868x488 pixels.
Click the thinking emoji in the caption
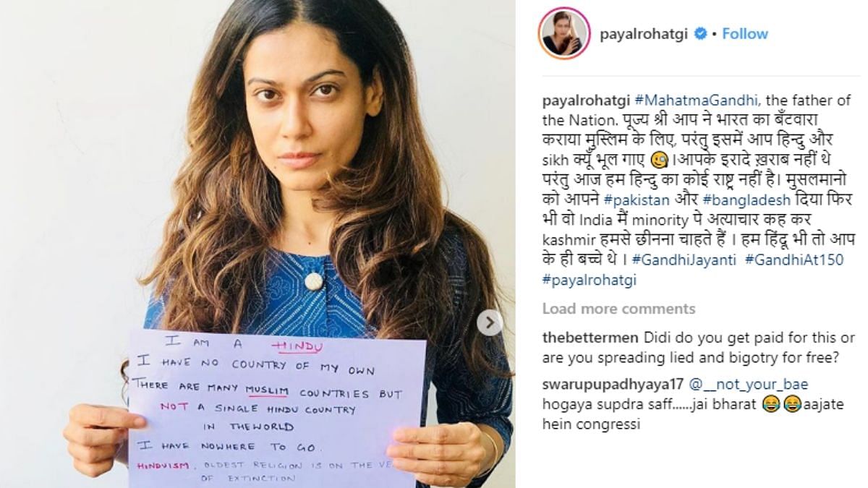coord(660,160)
